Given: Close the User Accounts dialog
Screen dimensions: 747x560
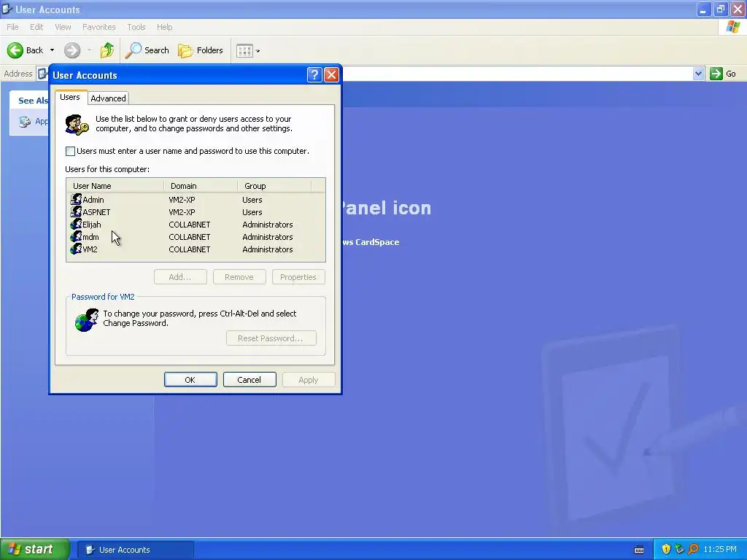Looking at the screenshot, I should click(x=331, y=75).
